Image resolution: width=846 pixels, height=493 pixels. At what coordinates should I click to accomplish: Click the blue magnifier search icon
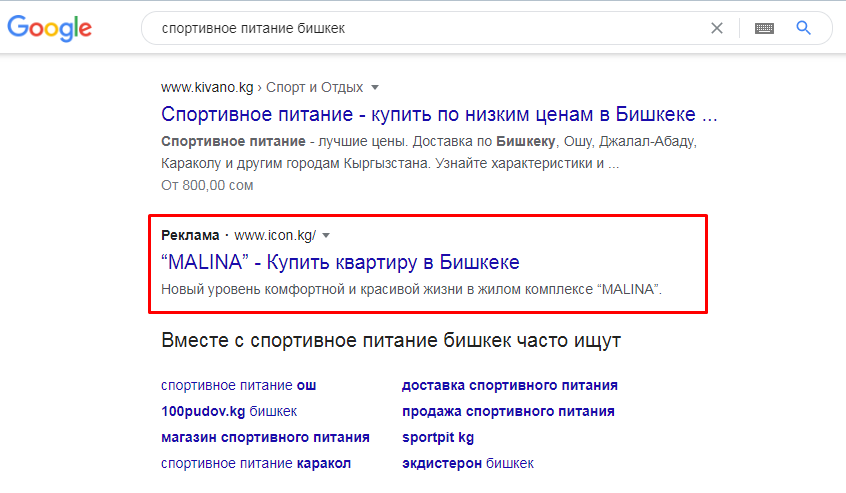coord(803,28)
